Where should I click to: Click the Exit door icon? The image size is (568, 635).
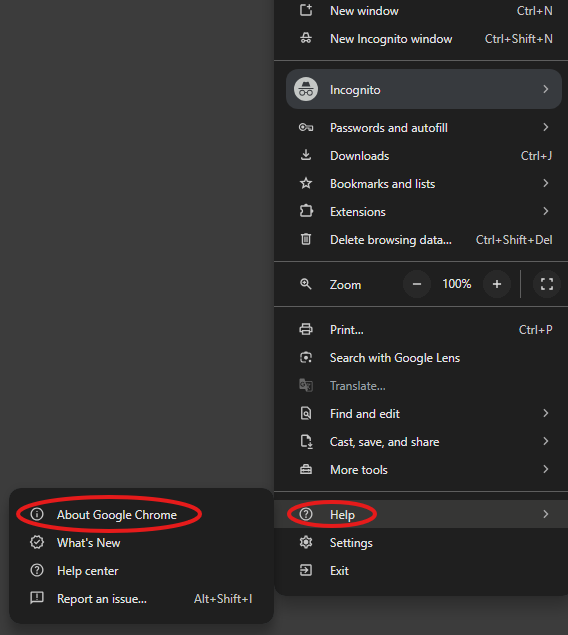pos(306,570)
